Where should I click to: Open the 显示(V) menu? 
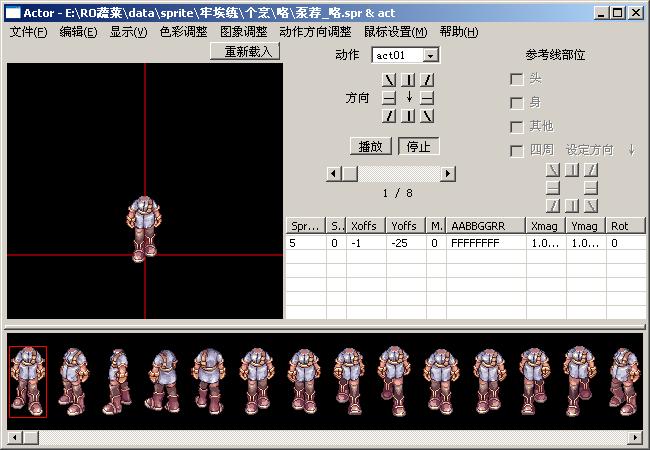[129, 32]
